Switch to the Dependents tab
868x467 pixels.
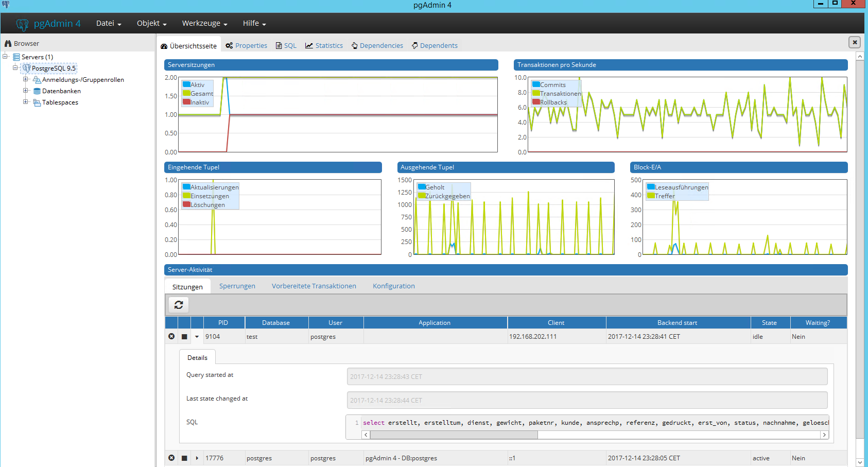pyautogui.click(x=435, y=45)
